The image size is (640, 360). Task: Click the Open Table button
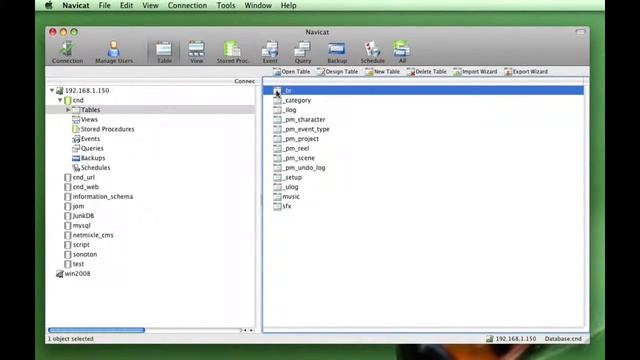(x=291, y=72)
